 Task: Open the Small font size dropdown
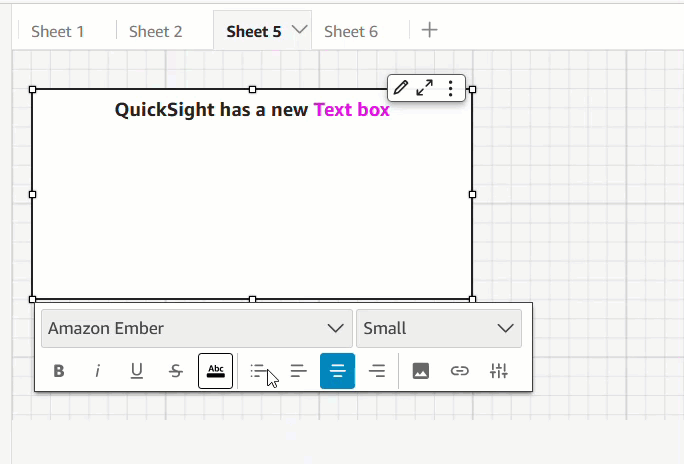(439, 328)
